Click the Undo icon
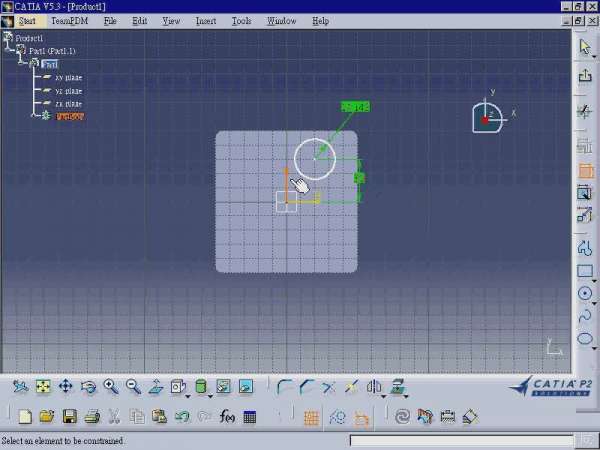Screen dimensions: 600x450 click(182, 416)
